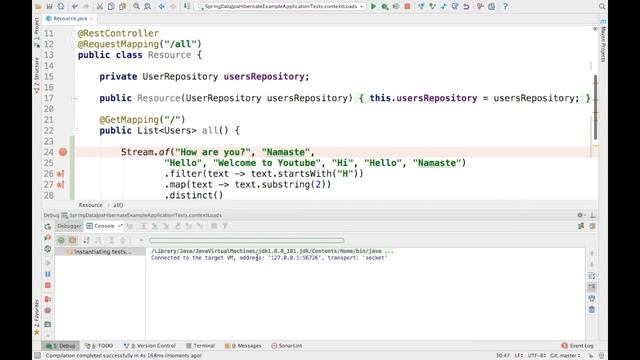Screen dimensions: 640x360
Task: Click Resource in the editor breadcrumb
Action: 90,205
